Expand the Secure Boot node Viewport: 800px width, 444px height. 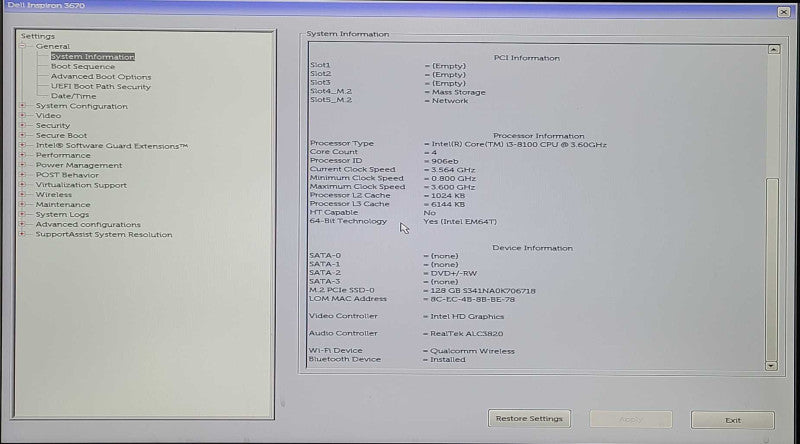pos(22,135)
